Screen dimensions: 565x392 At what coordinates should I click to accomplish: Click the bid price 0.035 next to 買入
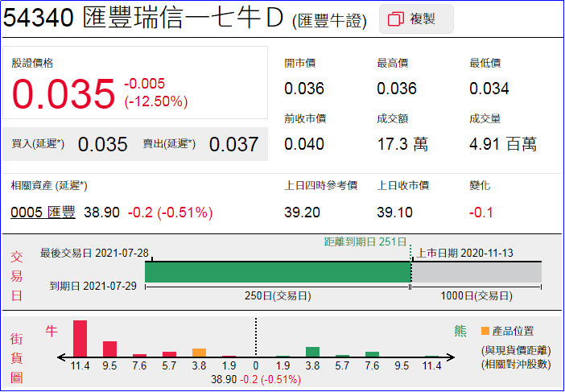click(x=103, y=144)
